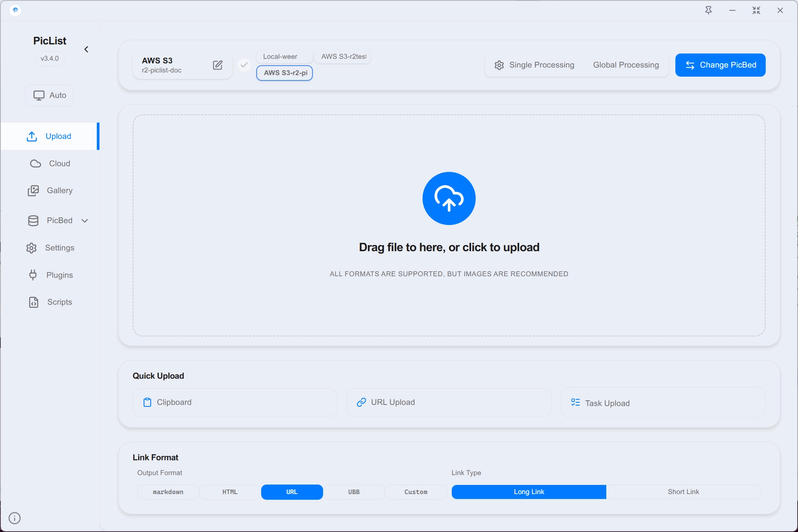Choose markdown output format
This screenshot has height=532, width=798.
tap(168, 492)
